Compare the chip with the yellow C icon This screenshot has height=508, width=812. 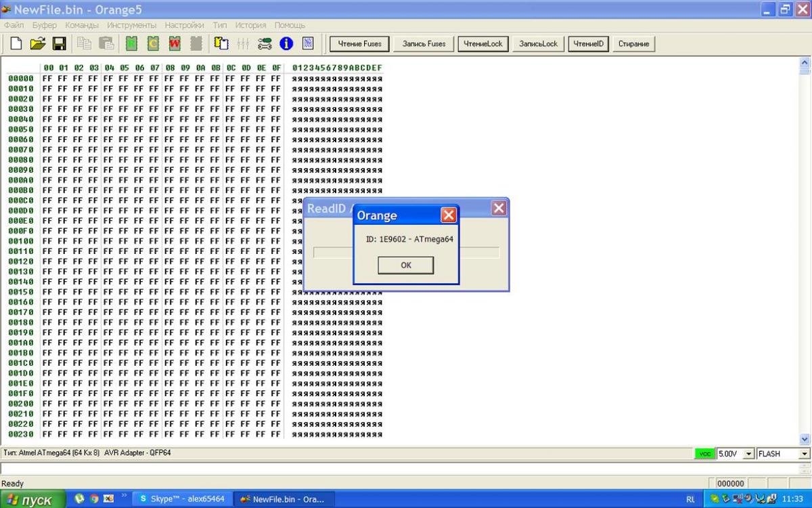pos(153,44)
